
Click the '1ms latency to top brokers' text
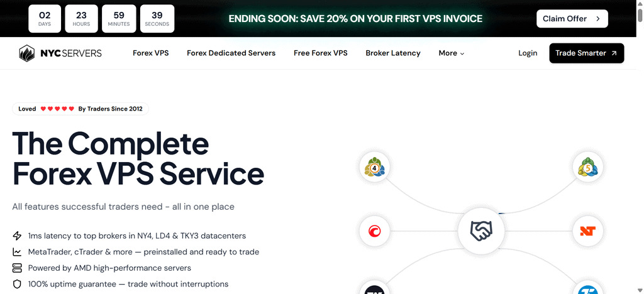click(x=136, y=236)
